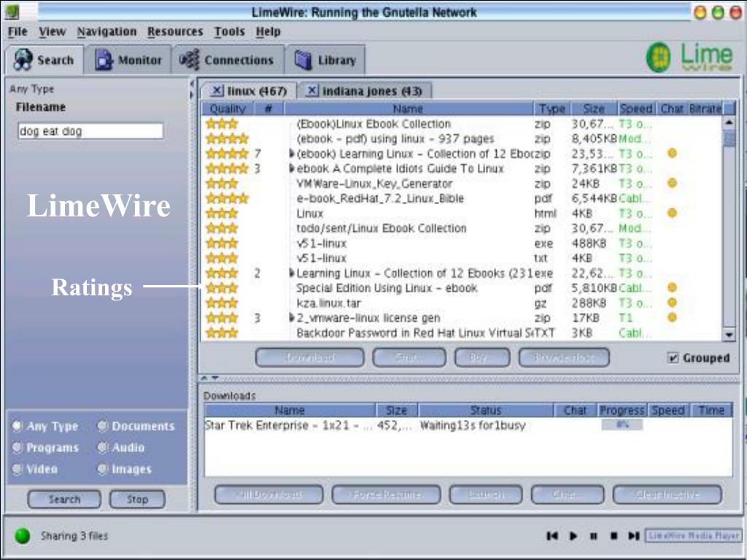Screen dimensions: 747x560
Task: Select the Video radio button
Action: click(18, 469)
